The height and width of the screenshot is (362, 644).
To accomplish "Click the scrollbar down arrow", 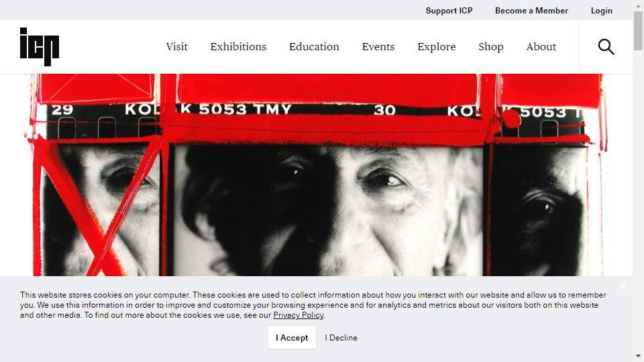I will point(638,356).
